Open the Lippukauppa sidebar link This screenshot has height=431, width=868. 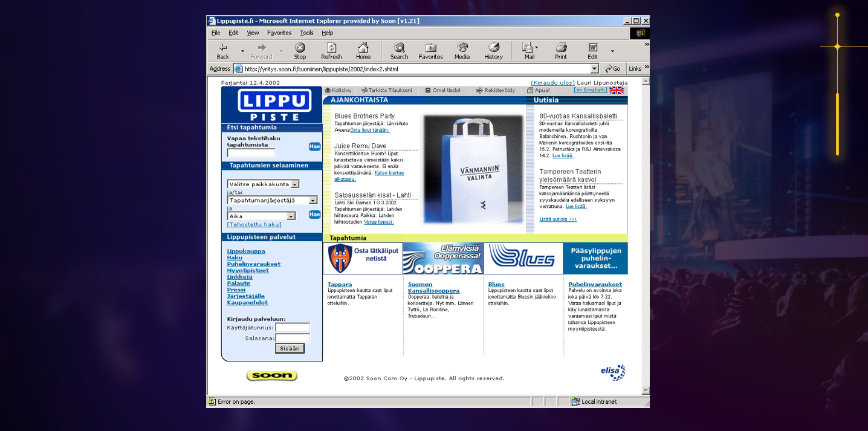[x=246, y=251]
